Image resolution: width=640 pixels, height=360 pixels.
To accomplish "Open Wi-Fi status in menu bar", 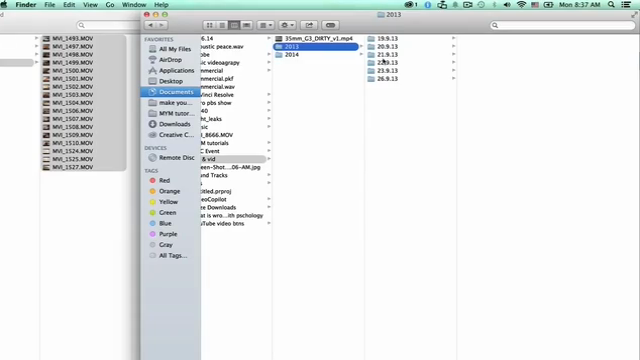I will point(521,4).
